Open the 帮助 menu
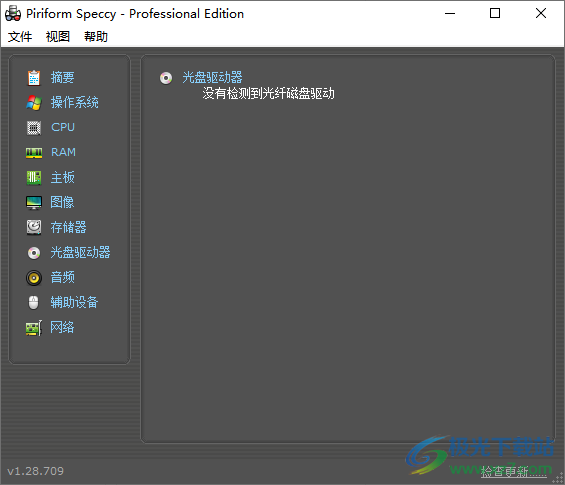The width and height of the screenshot is (565, 485). 96,36
